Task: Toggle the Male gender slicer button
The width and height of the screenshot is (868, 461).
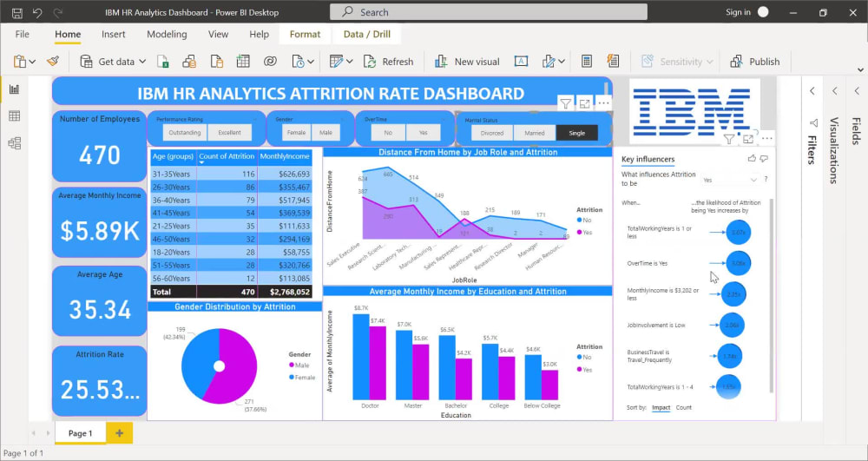Action: (x=325, y=133)
